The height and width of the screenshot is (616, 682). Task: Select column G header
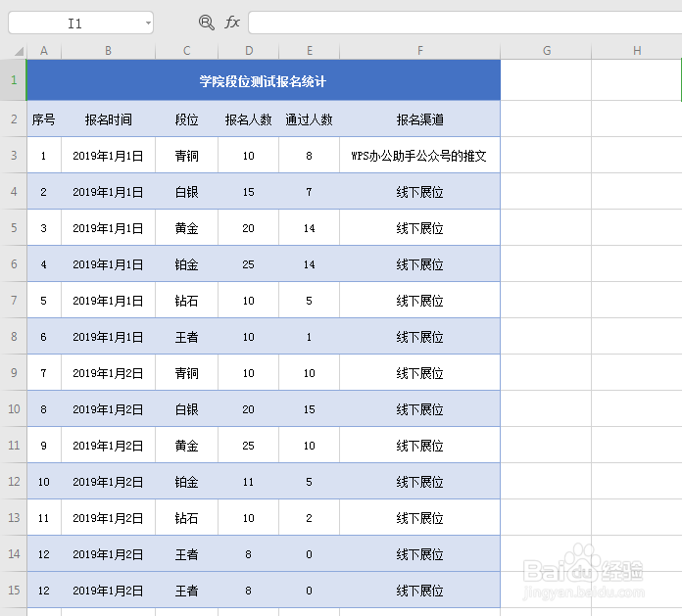point(547,51)
